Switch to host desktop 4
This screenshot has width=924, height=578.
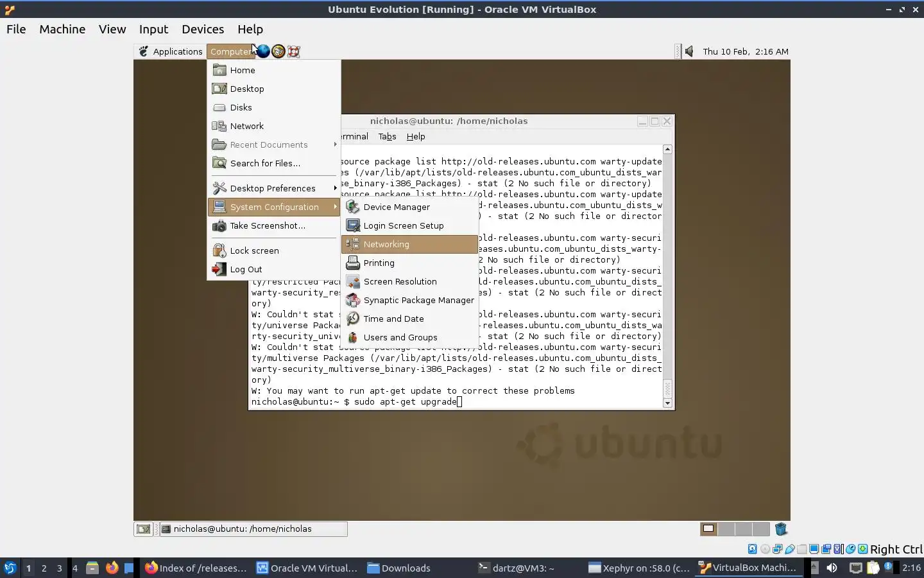(x=75, y=568)
